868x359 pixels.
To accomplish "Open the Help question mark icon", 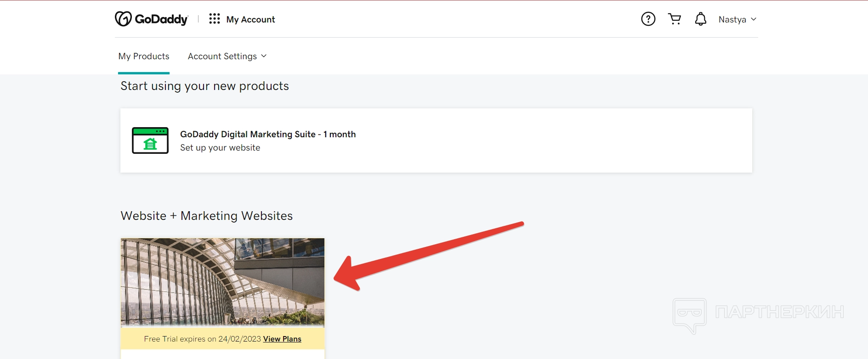I will (x=648, y=19).
